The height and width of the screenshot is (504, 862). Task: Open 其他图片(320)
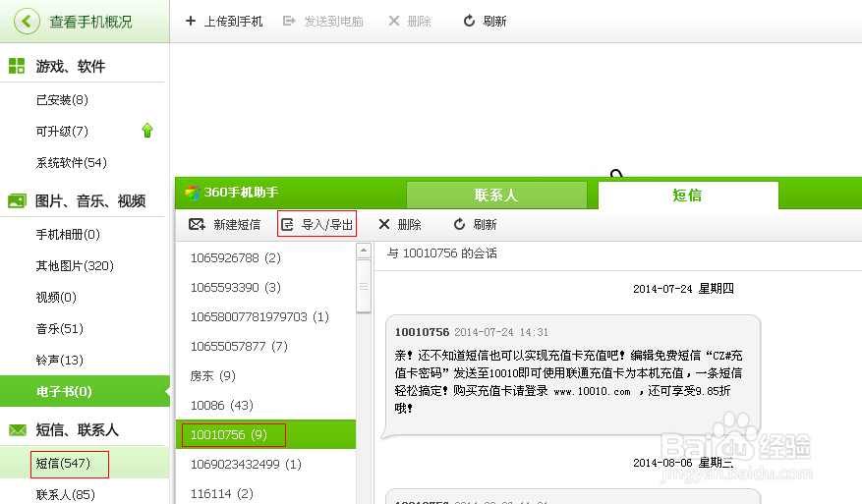point(75,266)
